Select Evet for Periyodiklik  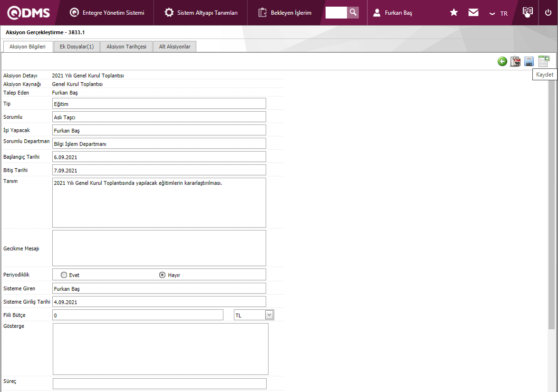pos(64,275)
